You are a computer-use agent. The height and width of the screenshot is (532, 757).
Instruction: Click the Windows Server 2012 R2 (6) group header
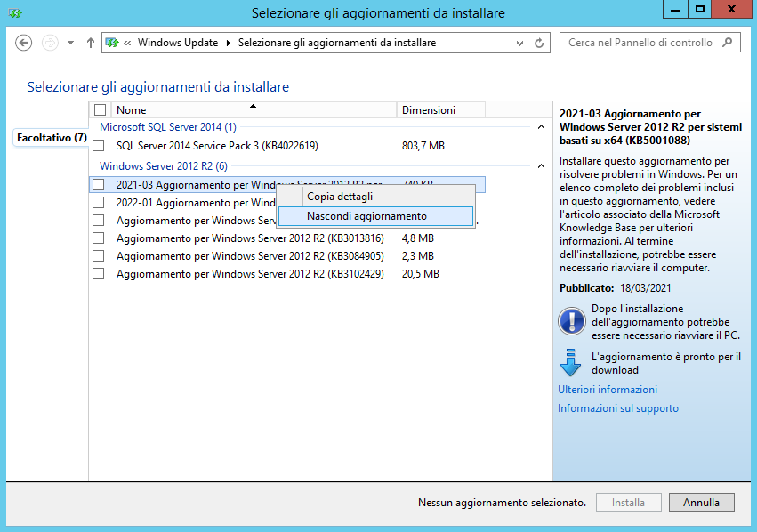(164, 166)
